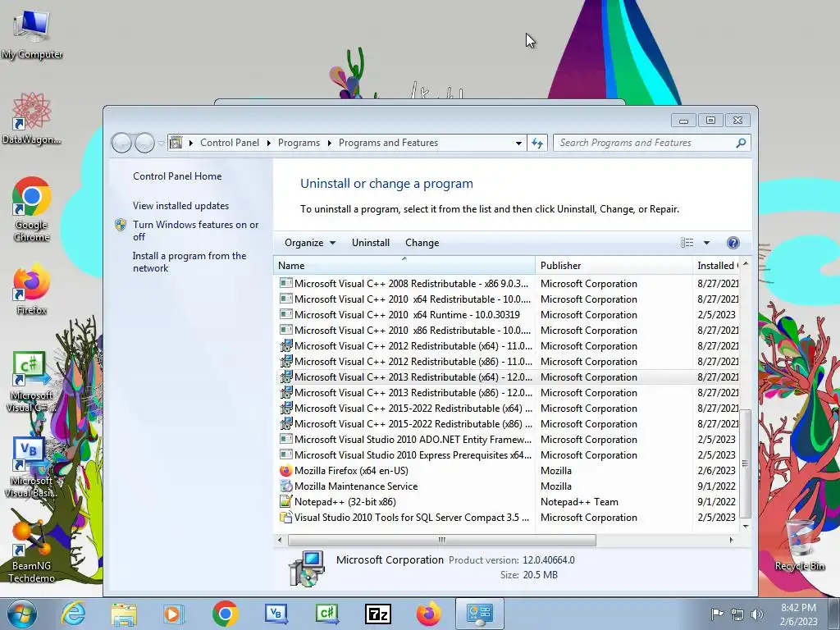
Task: Open Windows Media Player from taskbar
Action: [x=173, y=614]
